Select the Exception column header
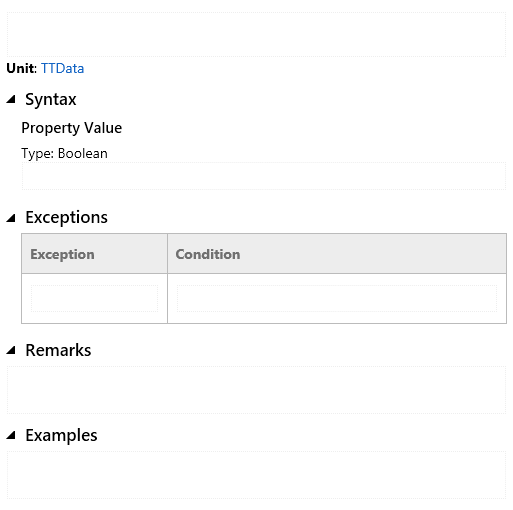 pyautogui.click(x=94, y=254)
